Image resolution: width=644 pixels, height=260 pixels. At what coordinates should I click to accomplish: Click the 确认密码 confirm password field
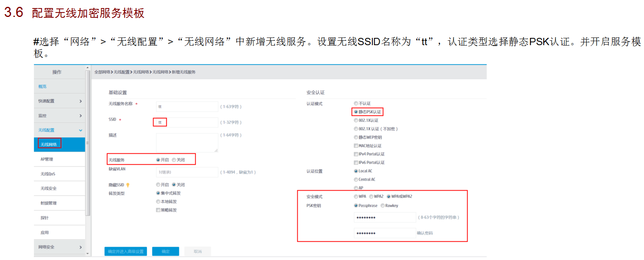[385, 233]
